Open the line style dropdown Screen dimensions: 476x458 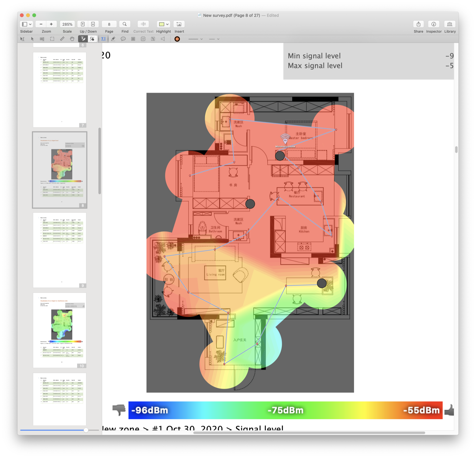[196, 39]
